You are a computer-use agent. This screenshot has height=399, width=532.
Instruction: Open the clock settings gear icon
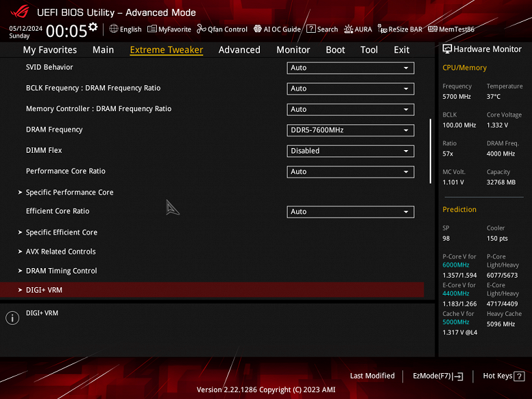[x=93, y=27]
